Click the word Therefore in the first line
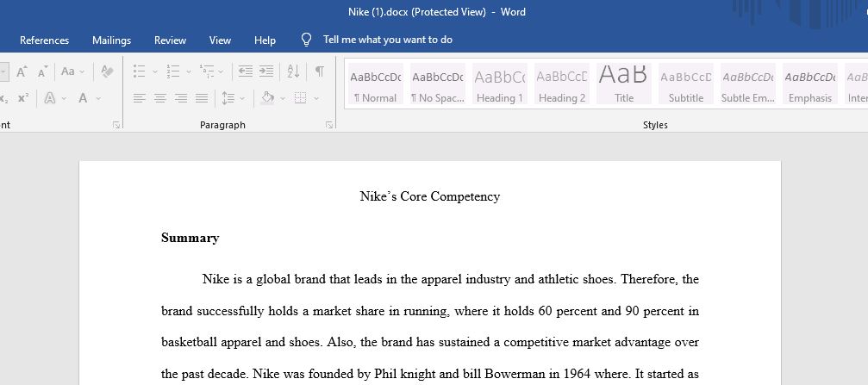 click(x=649, y=279)
